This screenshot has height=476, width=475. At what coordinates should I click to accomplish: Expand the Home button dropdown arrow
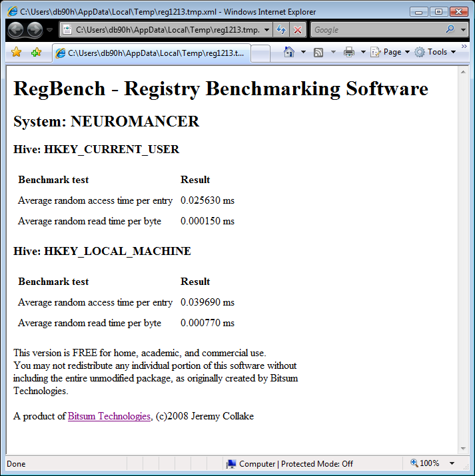[303, 52]
